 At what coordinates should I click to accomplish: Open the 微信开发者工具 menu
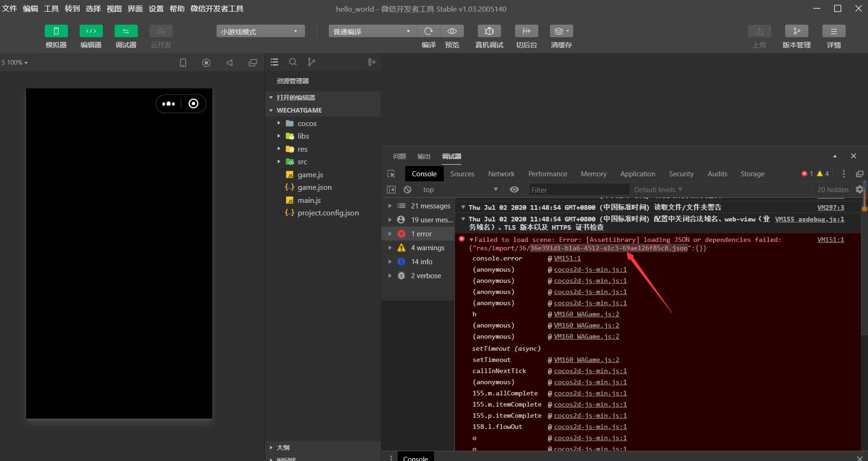pos(217,9)
